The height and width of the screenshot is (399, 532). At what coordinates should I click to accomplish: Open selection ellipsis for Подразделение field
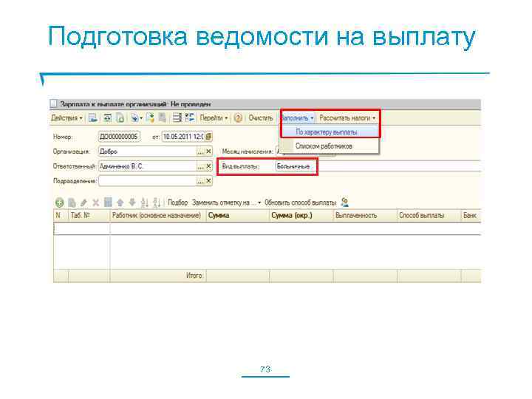click(200, 182)
